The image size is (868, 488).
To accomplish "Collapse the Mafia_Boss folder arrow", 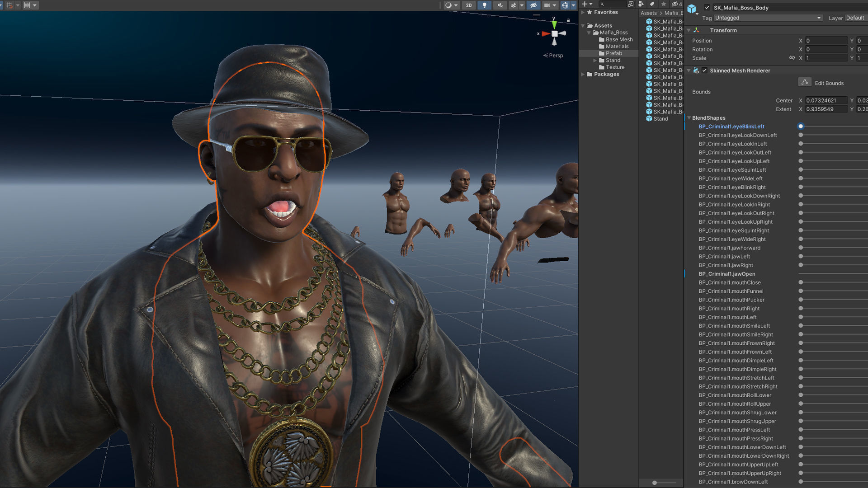I will tap(589, 33).
